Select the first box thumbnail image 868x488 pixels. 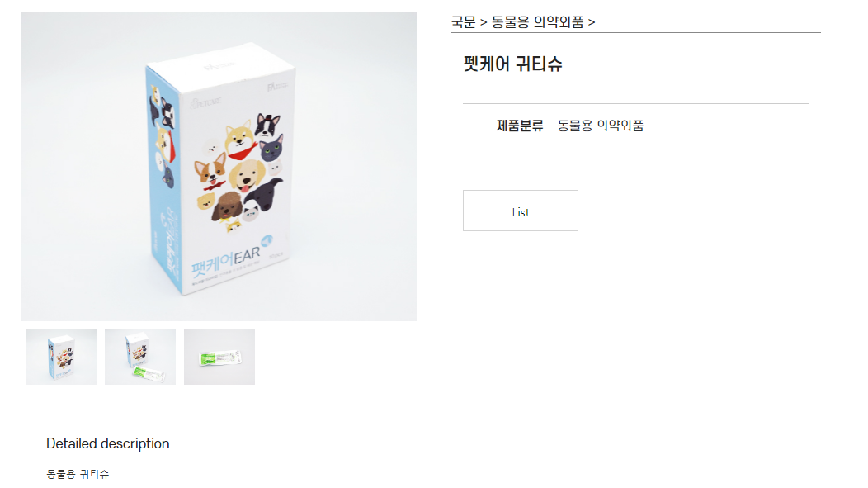(61, 357)
